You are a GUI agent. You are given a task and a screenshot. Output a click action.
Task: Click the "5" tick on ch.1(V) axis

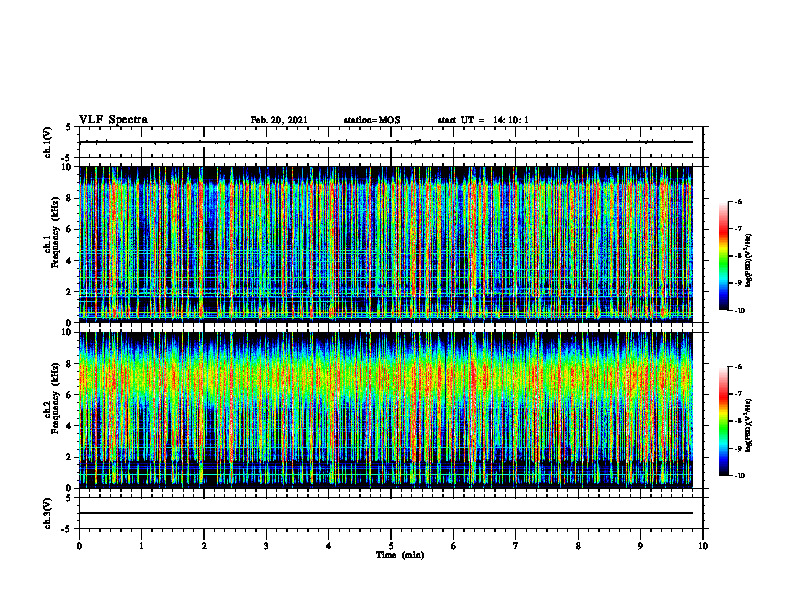69,127
